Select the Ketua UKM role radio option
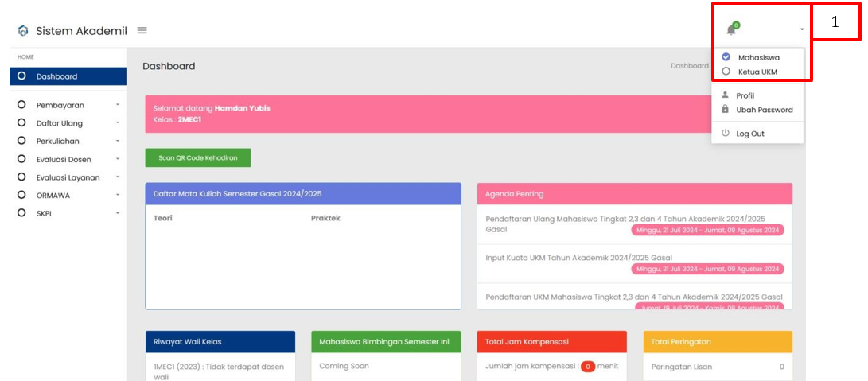Screen dimensions: 868x381 726,72
